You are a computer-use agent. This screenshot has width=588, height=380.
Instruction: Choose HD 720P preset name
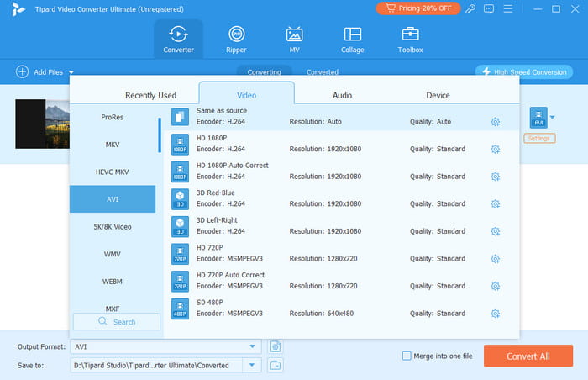coord(210,247)
